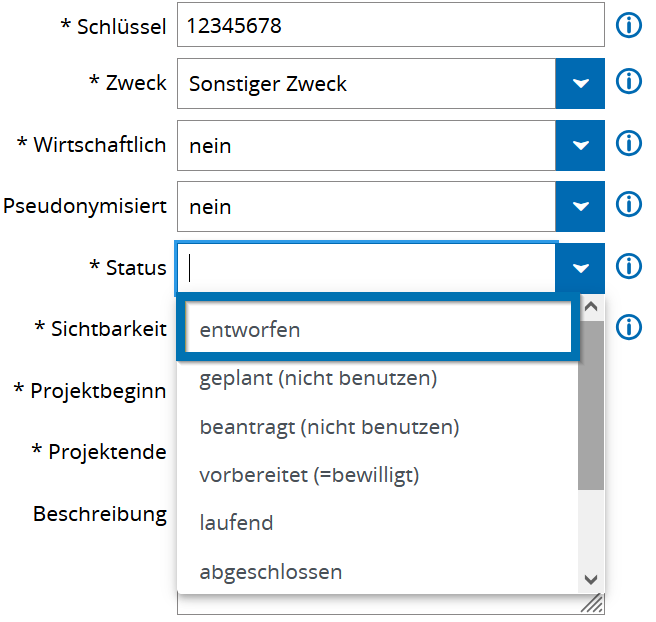Click the Pseudonymisiert field showing 'nein'
The width and height of the screenshot is (656, 622).
pos(366,206)
